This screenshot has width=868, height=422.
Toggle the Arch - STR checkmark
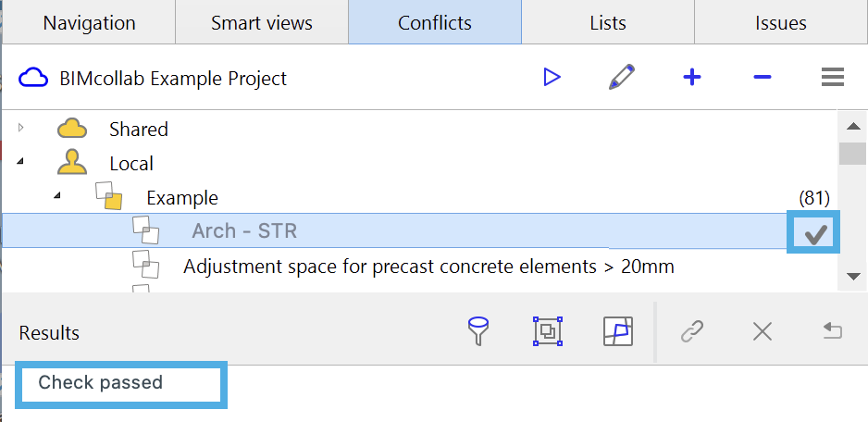[x=814, y=234]
